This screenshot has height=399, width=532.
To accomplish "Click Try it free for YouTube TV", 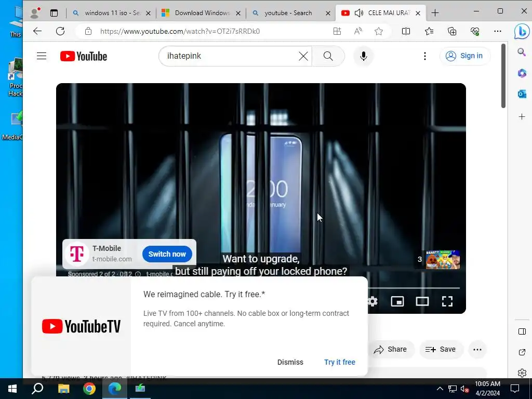I will (x=340, y=362).
